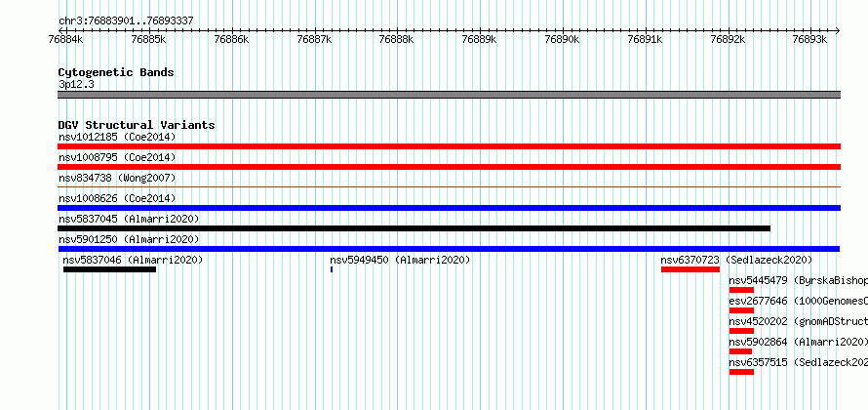The width and height of the screenshot is (868, 410).
Task: Open the esv2677646 variant label
Action: coord(798,301)
